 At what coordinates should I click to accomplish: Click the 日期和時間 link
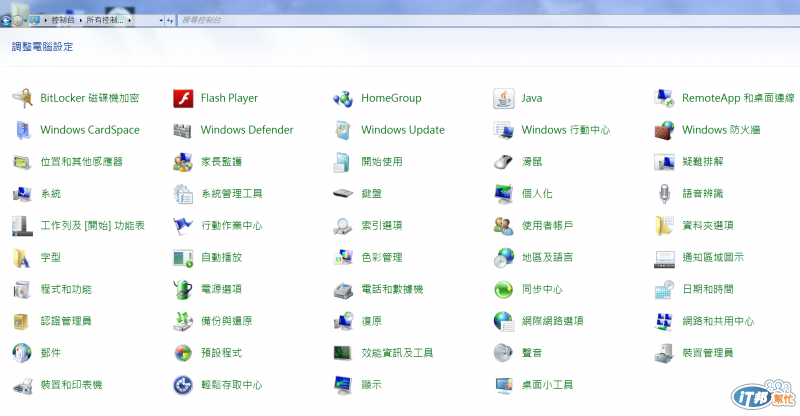coord(708,289)
